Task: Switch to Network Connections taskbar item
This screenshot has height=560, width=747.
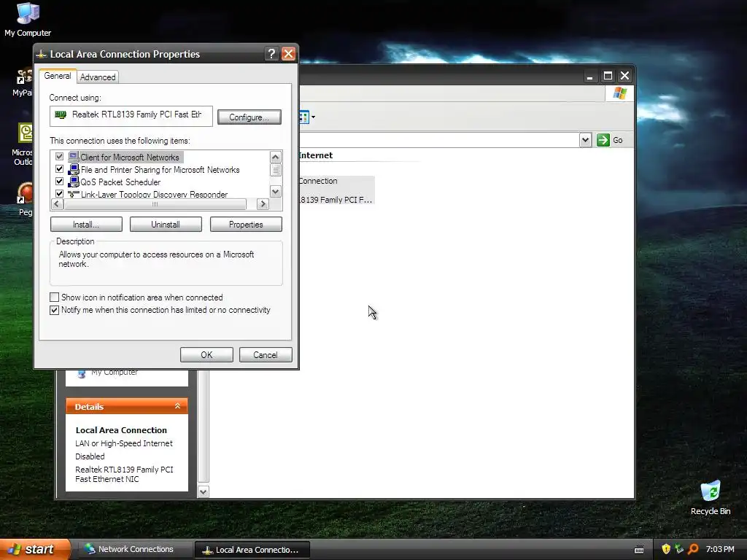Action: coord(133,549)
